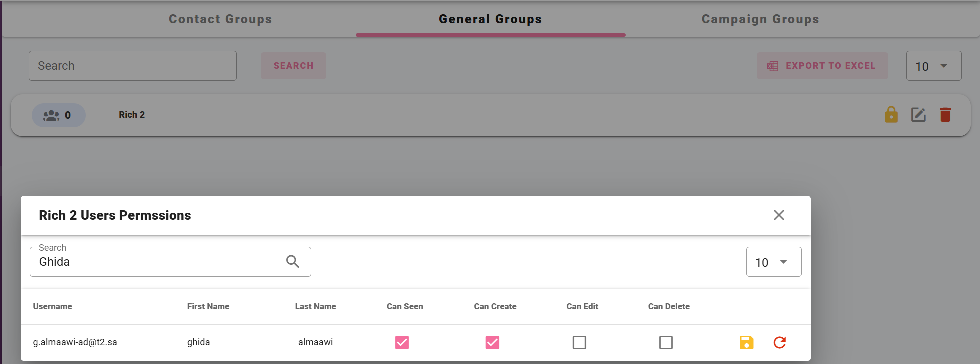Save permissions for g.almaawi-ad@t2.sa
This screenshot has height=364, width=980.
746,342
